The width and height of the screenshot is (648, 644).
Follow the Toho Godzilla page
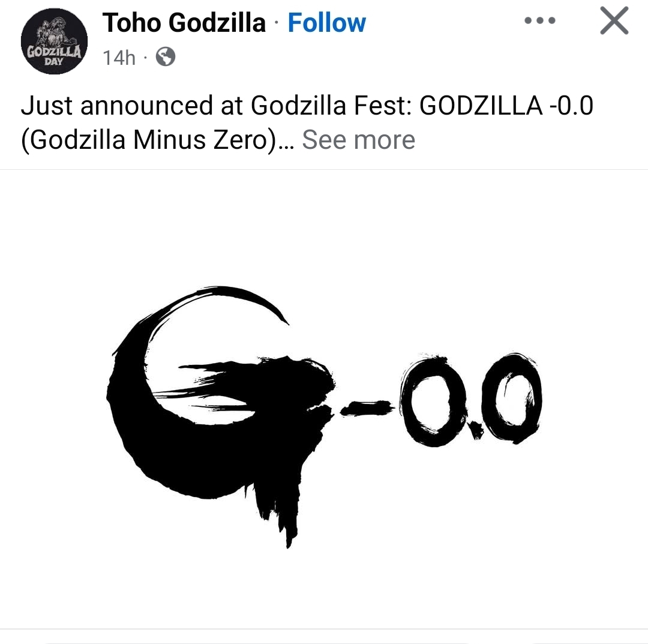pyautogui.click(x=326, y=23)
